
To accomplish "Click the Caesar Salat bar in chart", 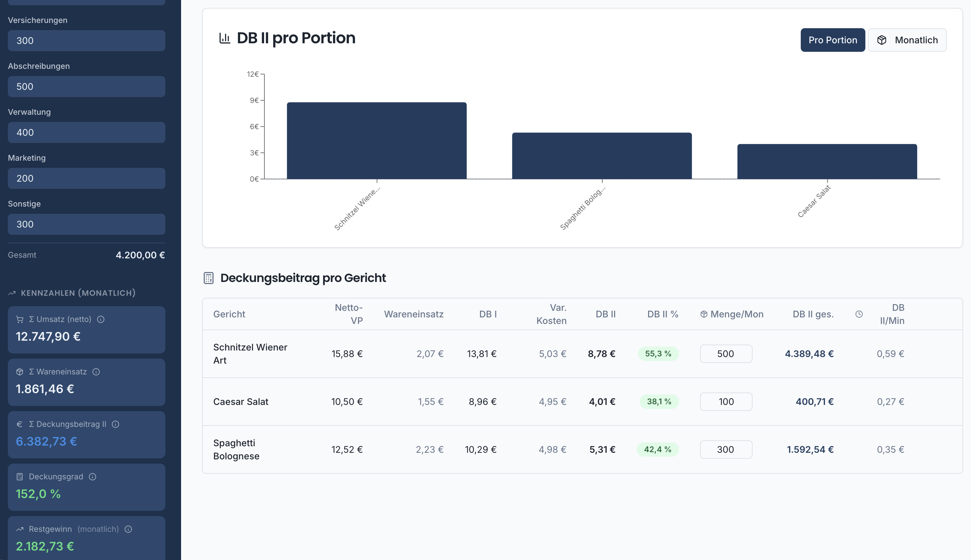I will tap(827, 162).
